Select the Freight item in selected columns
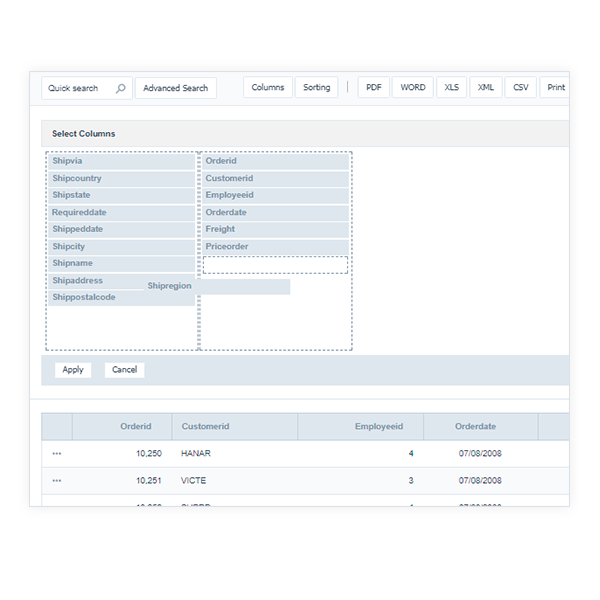The height and width of the screenshot is (600, 600). coord(275,229)
